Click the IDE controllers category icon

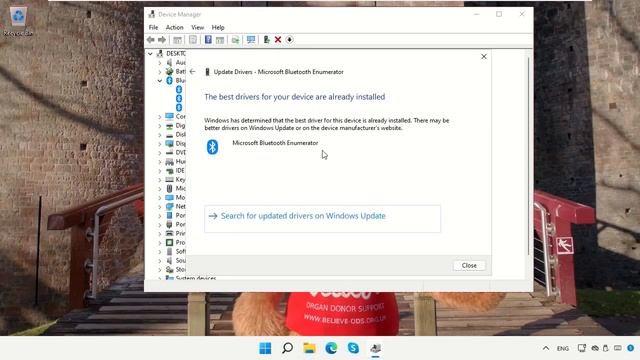point(169,171)
